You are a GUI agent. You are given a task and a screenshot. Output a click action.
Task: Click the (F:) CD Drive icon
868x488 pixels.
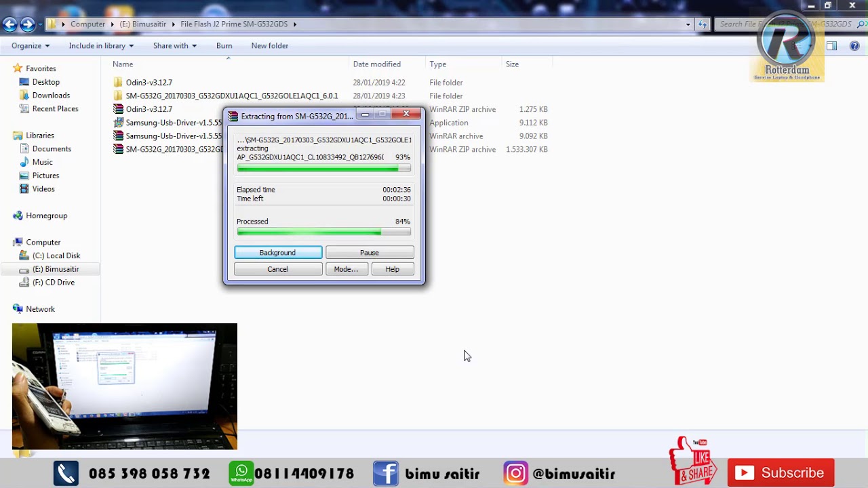point(24,283)
